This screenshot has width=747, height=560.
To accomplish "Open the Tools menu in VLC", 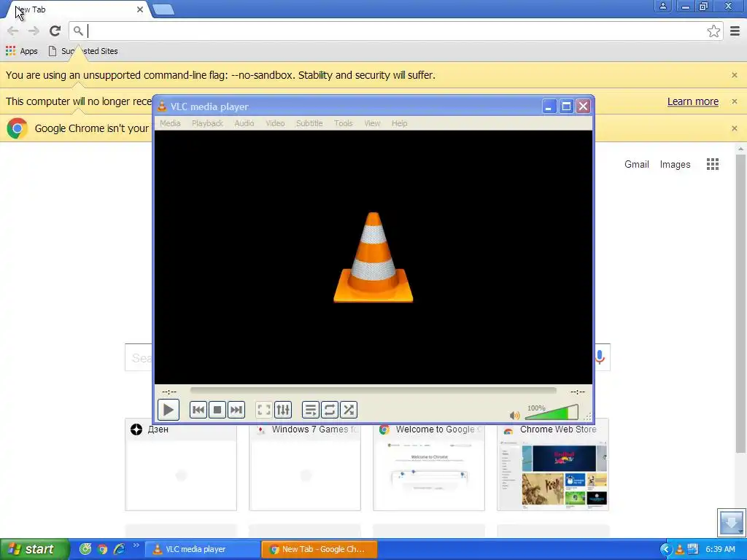I will tap(343, 123).
